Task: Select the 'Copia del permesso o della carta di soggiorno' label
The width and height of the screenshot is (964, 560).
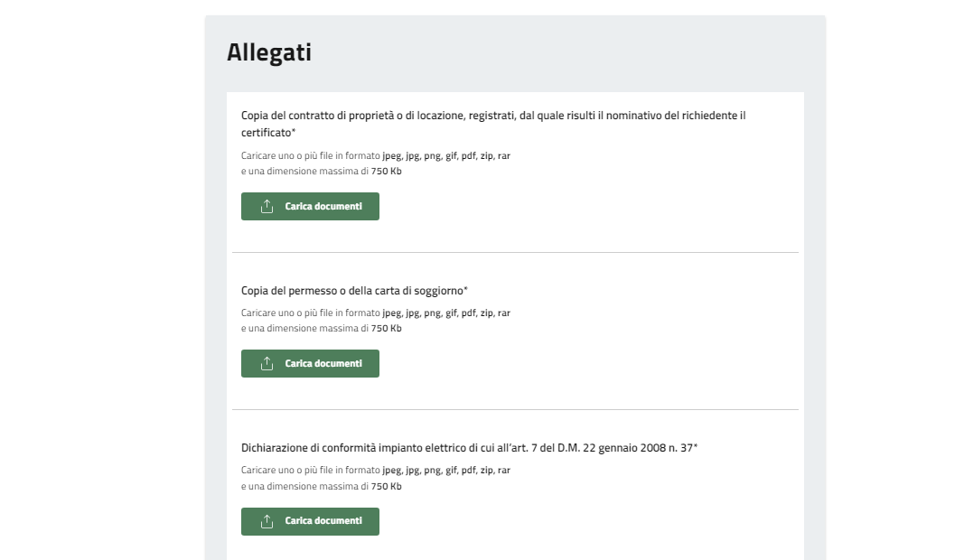Action: point(352,290)
